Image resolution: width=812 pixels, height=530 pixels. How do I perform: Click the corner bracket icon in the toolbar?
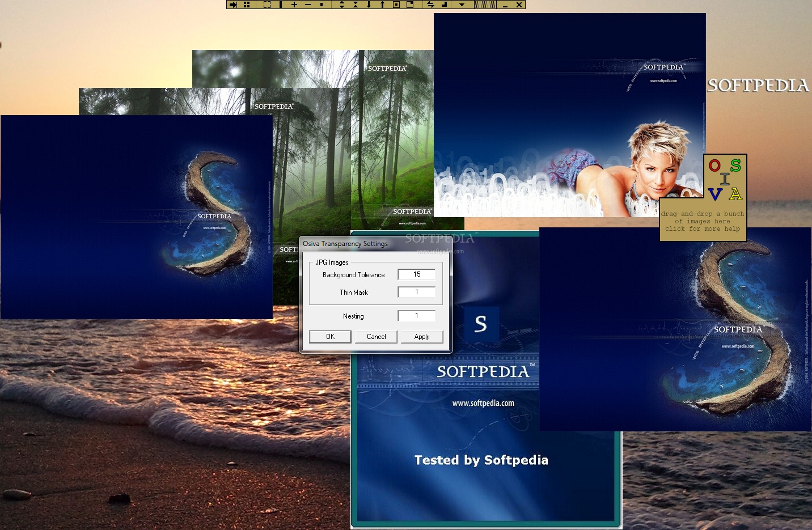coord(444,5)
